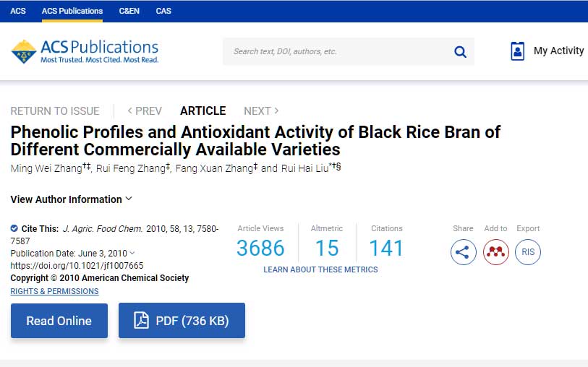Viewport: 588px width, 367px height.
Task: Go to the PREV article
Action: click(145, 111)
